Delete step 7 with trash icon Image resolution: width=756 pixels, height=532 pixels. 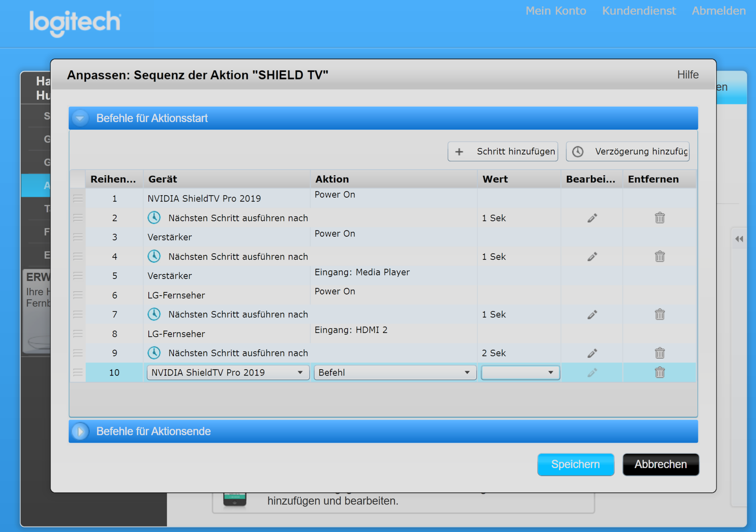click(660, 314)
